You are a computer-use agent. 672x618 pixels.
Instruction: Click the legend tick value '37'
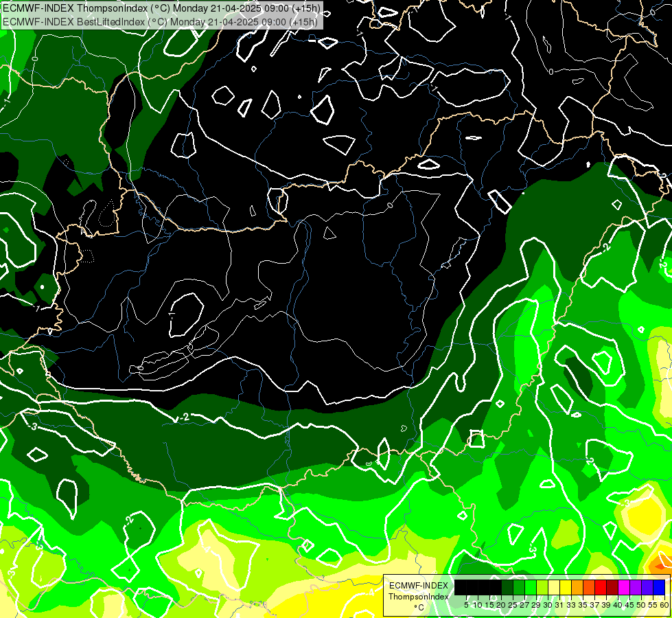[595, 605]
